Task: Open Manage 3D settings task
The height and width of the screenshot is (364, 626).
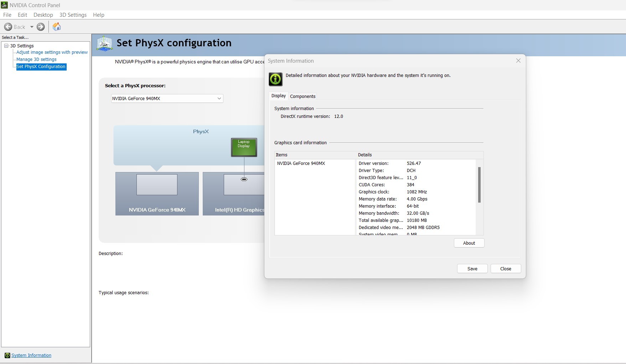Action: [36, 59]
